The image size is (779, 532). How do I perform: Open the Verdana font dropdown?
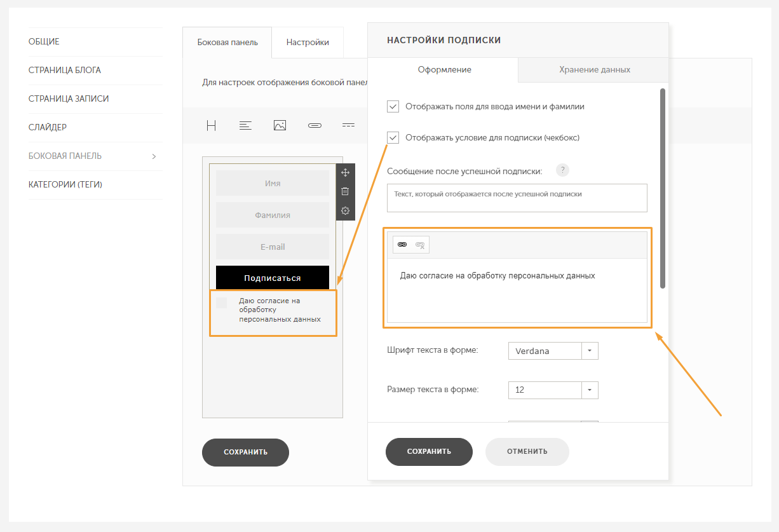pyautogui.click(x=553, y=351)
